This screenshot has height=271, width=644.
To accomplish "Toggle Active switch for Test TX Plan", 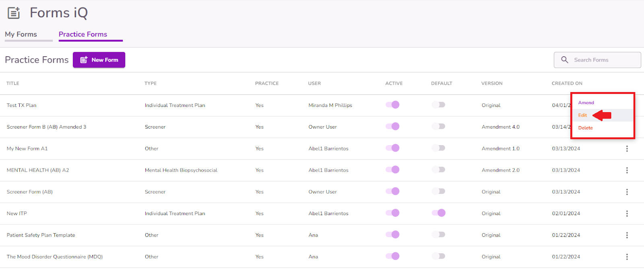I will tap(392, 105).
